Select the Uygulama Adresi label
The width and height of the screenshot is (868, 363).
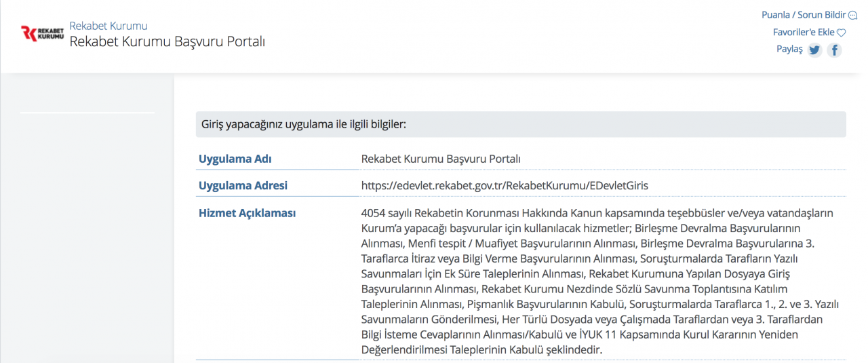(243, 185)
